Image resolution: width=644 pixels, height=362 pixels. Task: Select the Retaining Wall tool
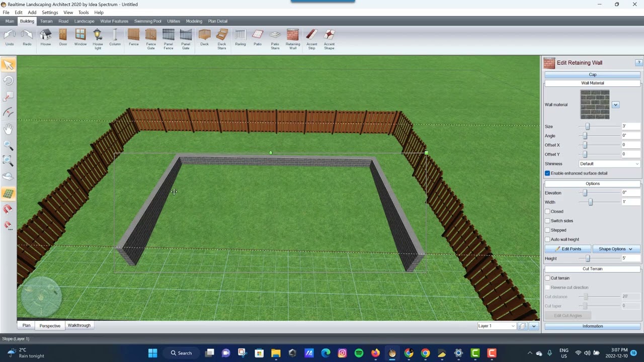(293, 39)
